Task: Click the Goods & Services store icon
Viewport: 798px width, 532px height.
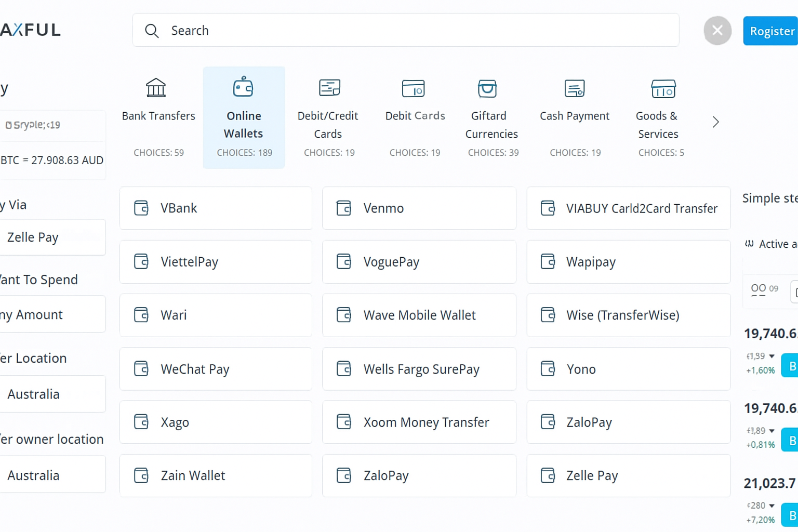Action: (663, 89)
